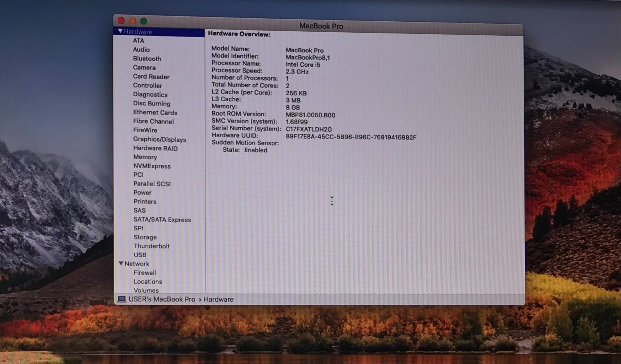Close the window with red button

[x=121, y=20]
